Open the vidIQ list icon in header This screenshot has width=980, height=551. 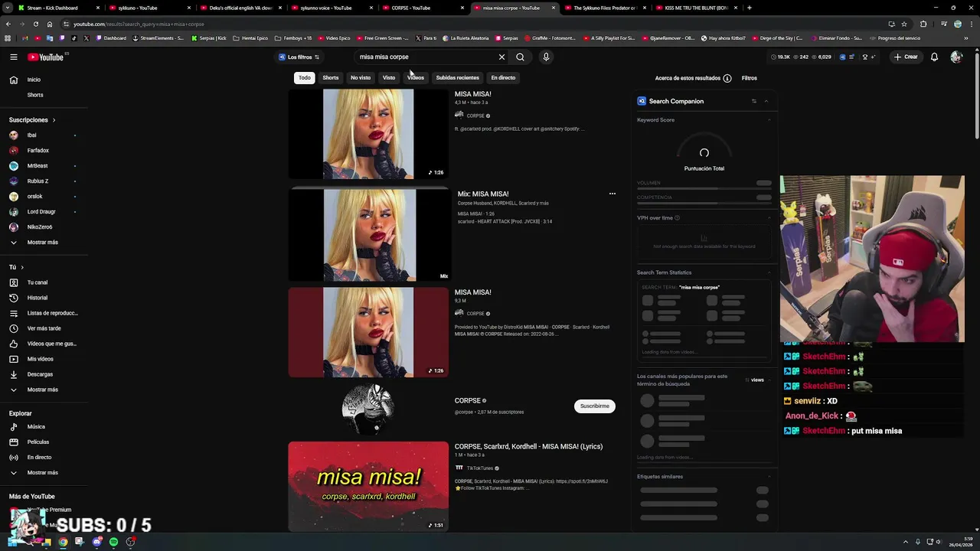(853, 57)
